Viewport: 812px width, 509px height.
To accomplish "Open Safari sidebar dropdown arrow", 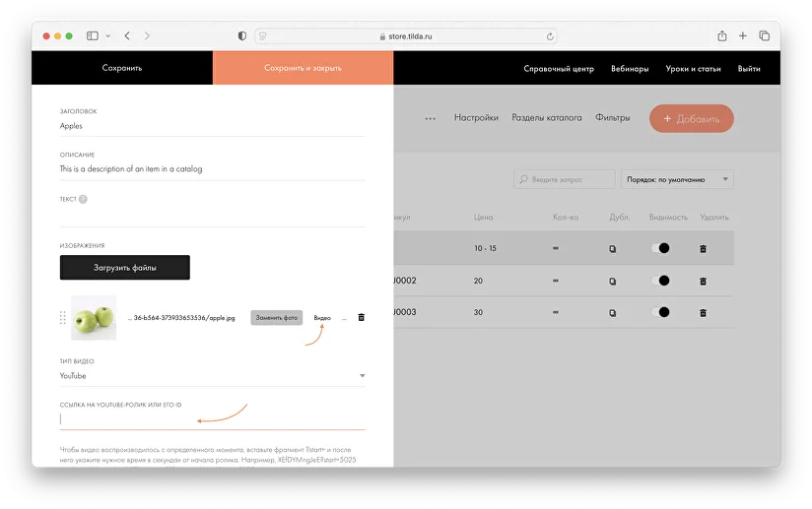I will point(106,35).
